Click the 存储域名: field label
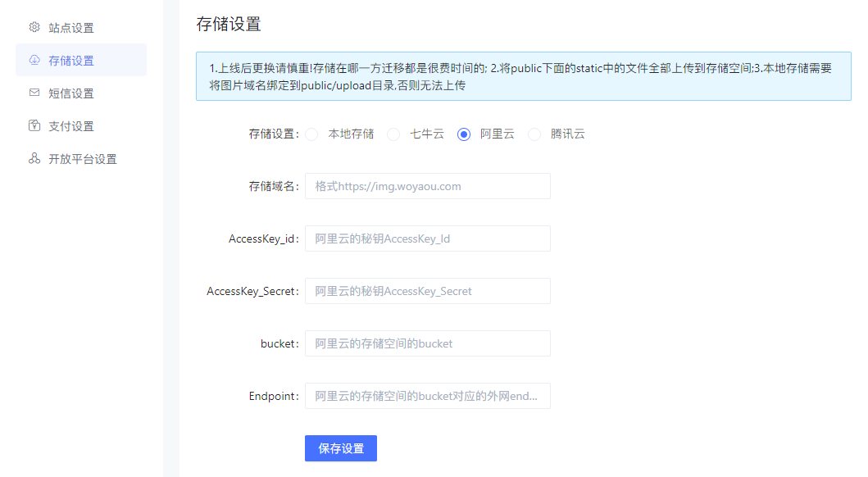The image size is (868, 477). point(274,187)
